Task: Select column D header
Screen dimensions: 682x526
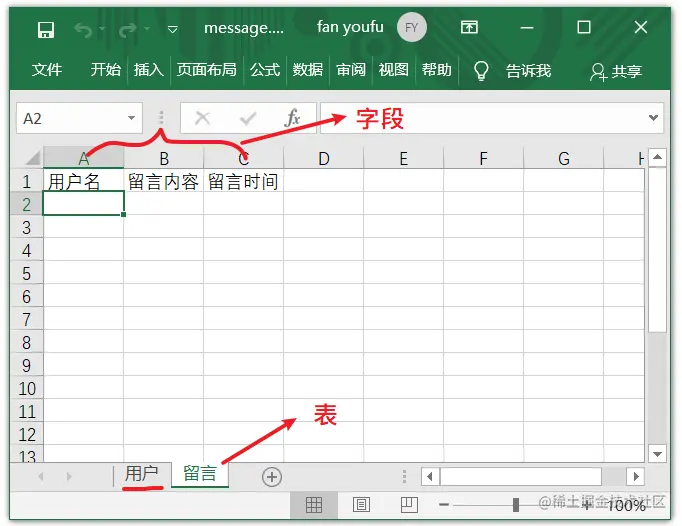Action: point(323,158)
